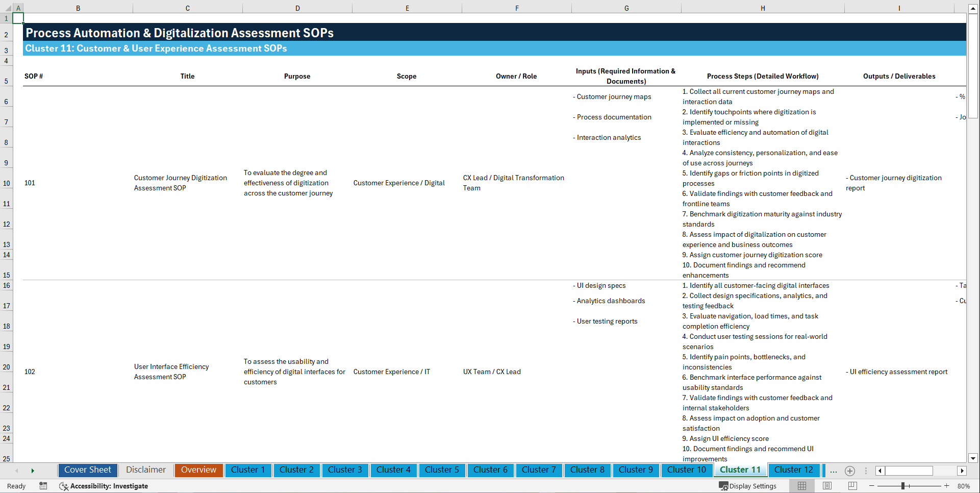Select column header G
The image size is (980, 493).
pos(626,8)
